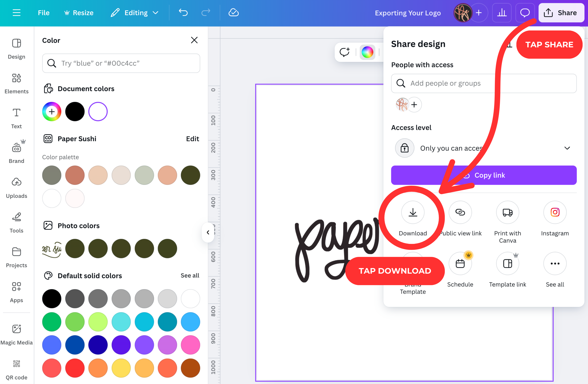Pick the dark olive palette color
Screen dimensions: 588x384
coord(190,175)
